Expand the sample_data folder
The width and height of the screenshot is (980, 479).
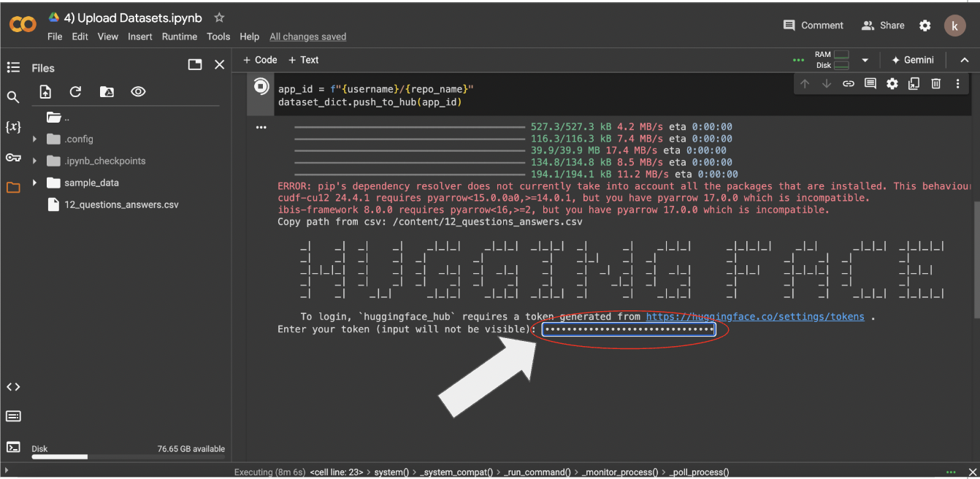[x=34, y=183]
